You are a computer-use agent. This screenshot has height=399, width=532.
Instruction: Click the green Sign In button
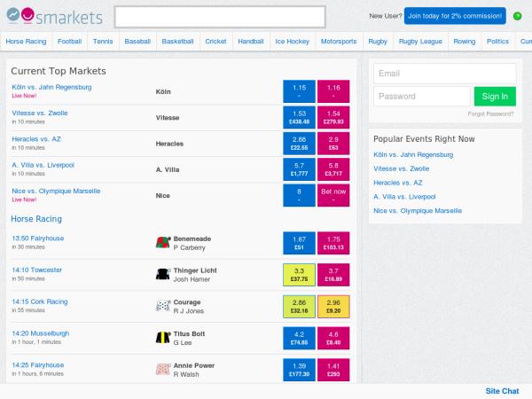[x=495, y=97]
